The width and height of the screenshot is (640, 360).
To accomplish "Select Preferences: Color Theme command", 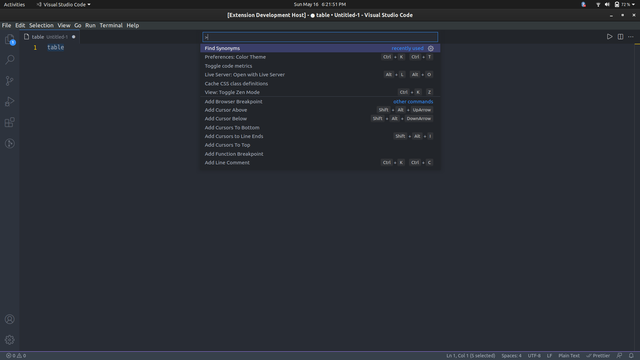I will click(320, 57).
